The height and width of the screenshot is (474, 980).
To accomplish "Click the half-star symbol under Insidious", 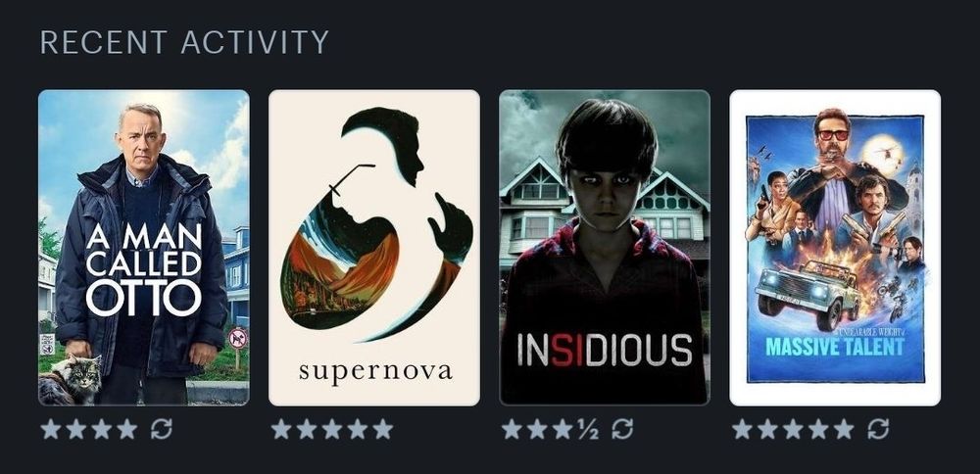I will pos(588,429).
